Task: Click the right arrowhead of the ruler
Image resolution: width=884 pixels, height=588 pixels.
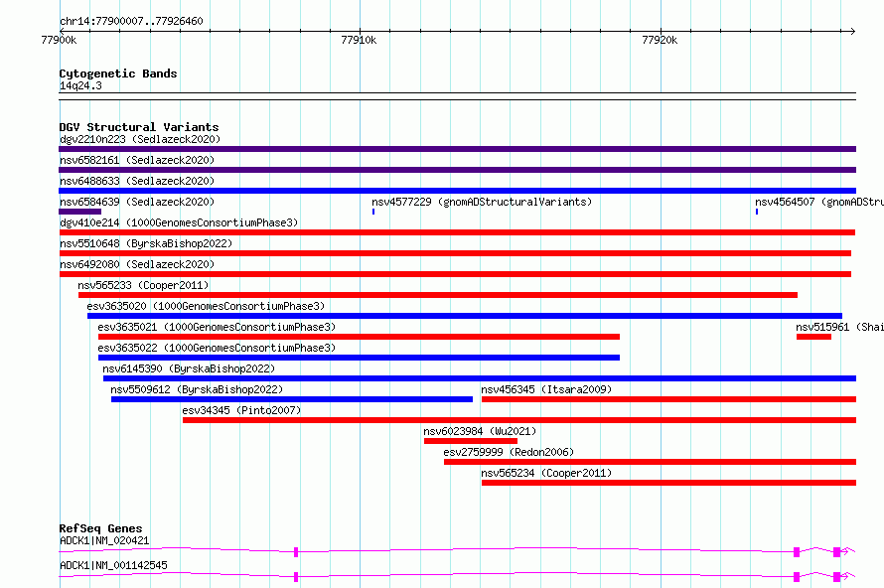Action: (x=852, y=31)
